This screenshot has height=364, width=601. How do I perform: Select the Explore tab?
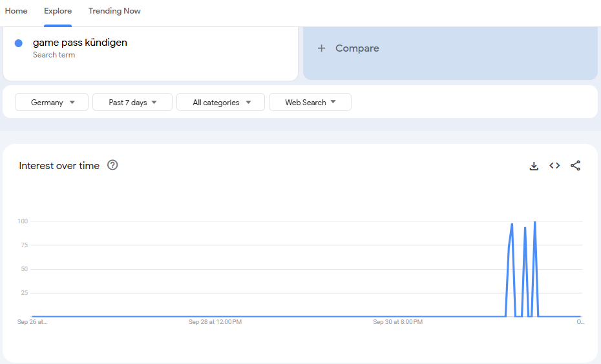tap(58, 11)
